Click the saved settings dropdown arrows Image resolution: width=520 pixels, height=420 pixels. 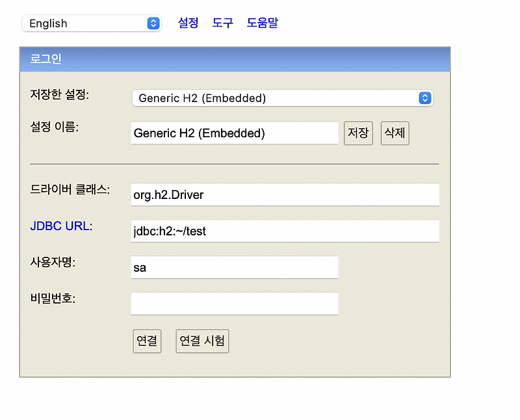[425, 98]
